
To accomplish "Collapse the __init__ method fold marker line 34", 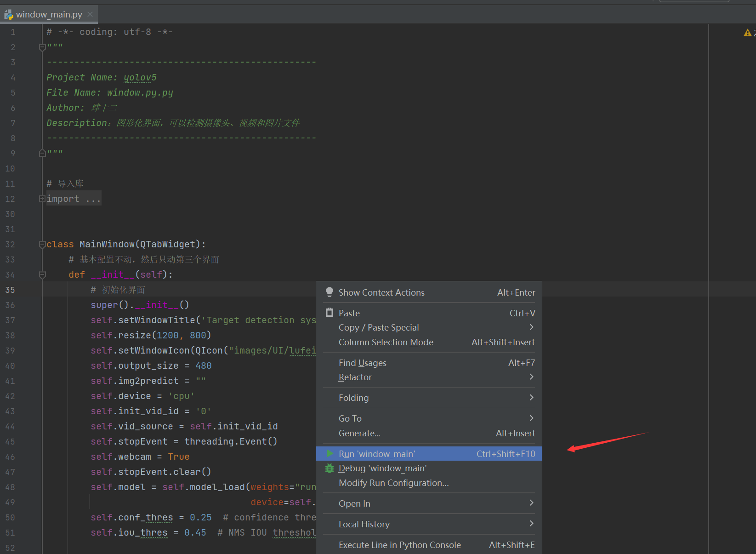I will pos(42,274).
